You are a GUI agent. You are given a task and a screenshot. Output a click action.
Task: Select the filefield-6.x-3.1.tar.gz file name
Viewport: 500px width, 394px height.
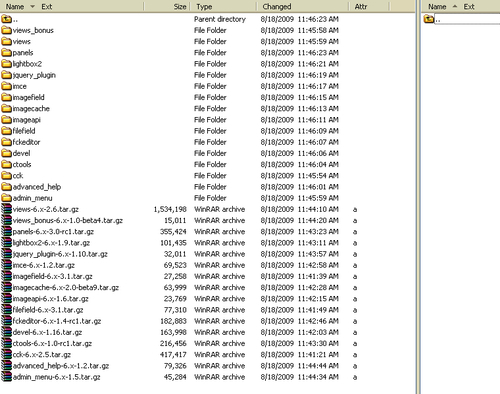click(48, 310)
